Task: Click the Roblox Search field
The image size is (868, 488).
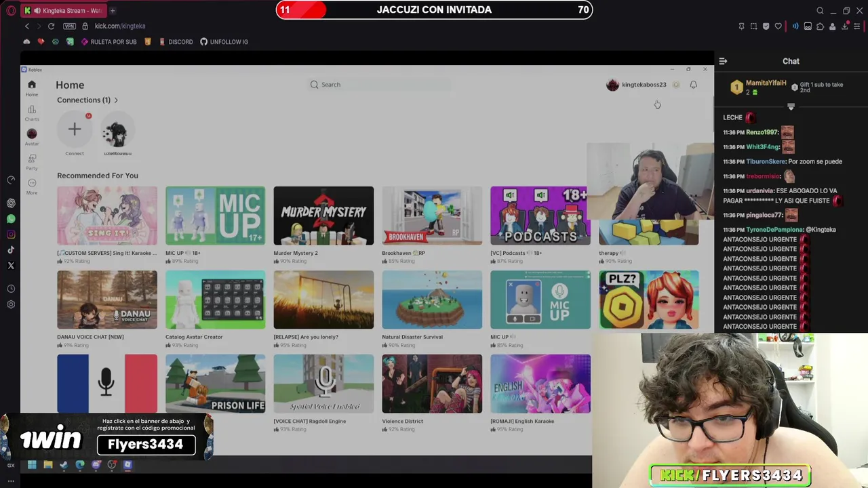Action: [x=380, y=85]
